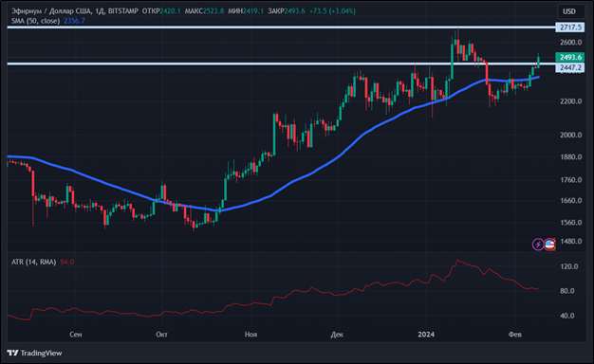Click the green 2493.6 current price label
This screenshot has width=594, height=364.
click(570, 57)
